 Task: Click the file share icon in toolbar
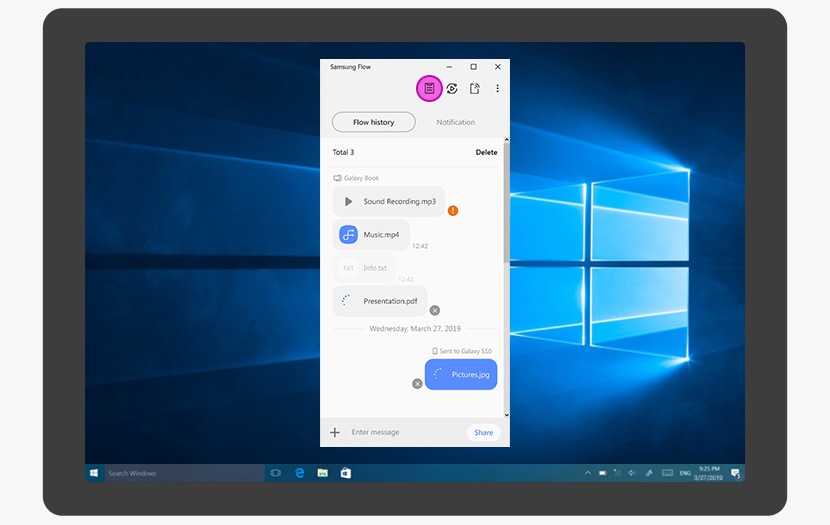coord(475,89)
